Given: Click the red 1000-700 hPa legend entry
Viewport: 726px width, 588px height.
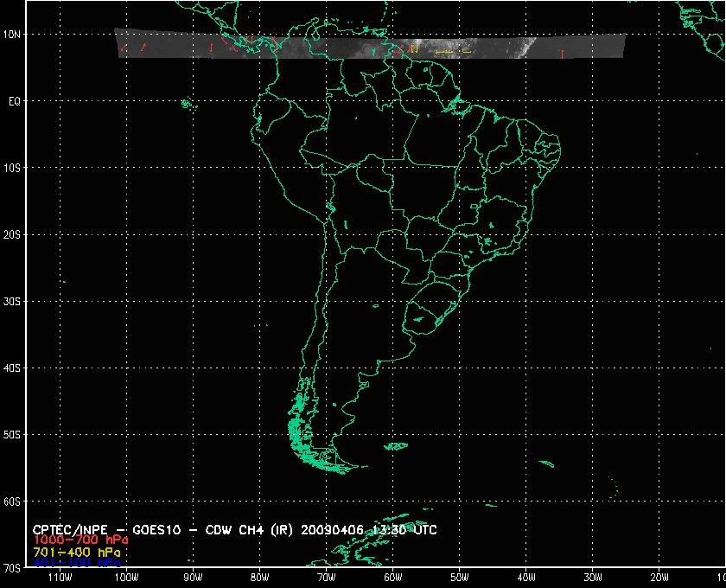Looking at the screenshot, I should pos(73,540).
